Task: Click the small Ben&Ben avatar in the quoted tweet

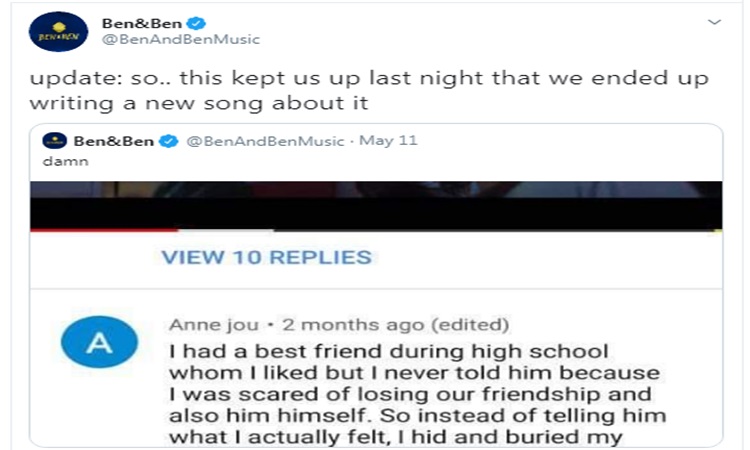Action: pyautogui.click(x=54, y=140)
